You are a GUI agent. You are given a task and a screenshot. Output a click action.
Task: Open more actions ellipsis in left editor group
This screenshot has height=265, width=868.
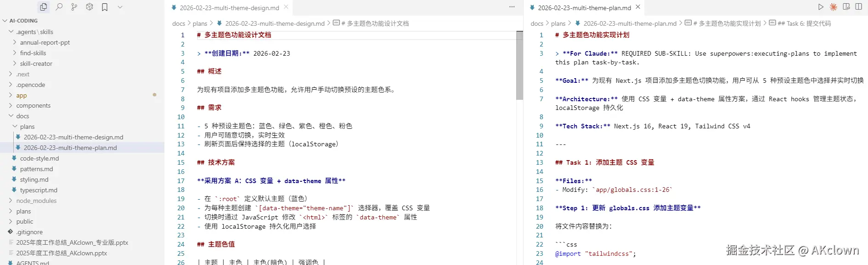(x=512, y=7)
